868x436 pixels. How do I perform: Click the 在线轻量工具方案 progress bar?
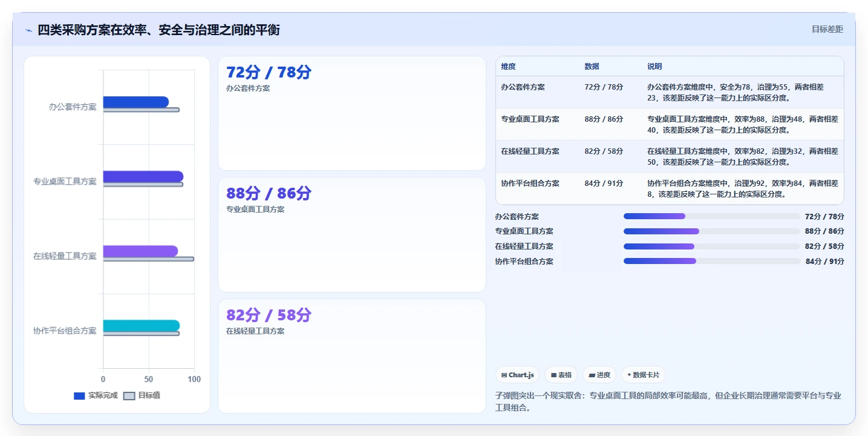(x=711, y=246)
